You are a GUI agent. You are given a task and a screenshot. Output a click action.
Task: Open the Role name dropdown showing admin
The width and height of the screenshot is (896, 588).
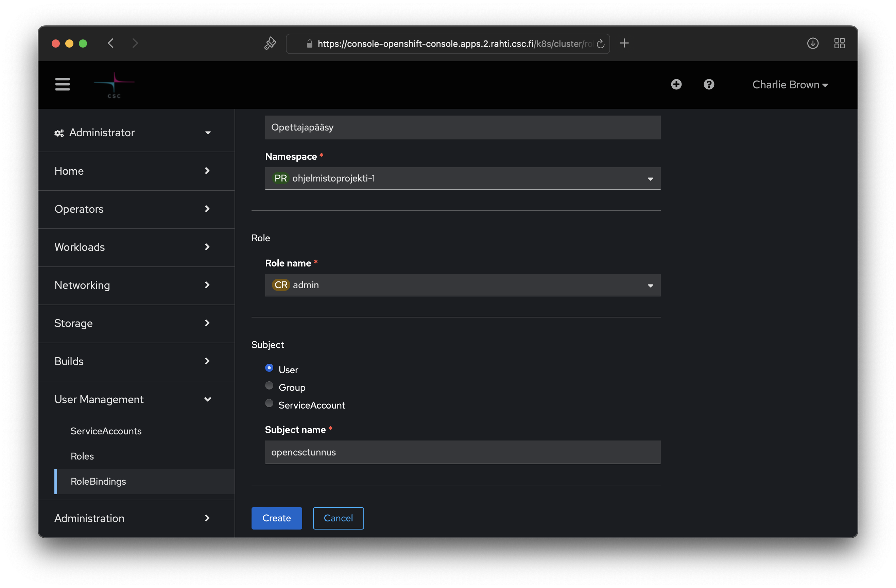[x=462, y=285]
